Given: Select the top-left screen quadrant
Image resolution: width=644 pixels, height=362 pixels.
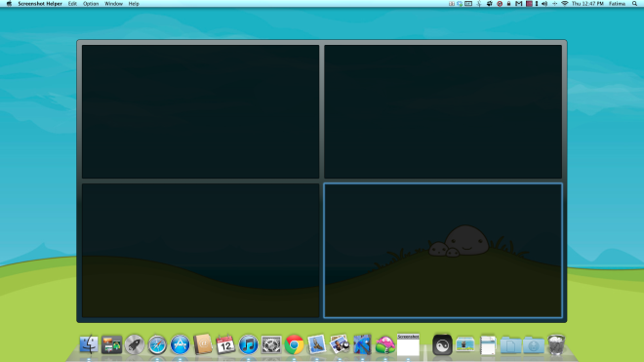Looking at the screenshot, I should point(200,111).
